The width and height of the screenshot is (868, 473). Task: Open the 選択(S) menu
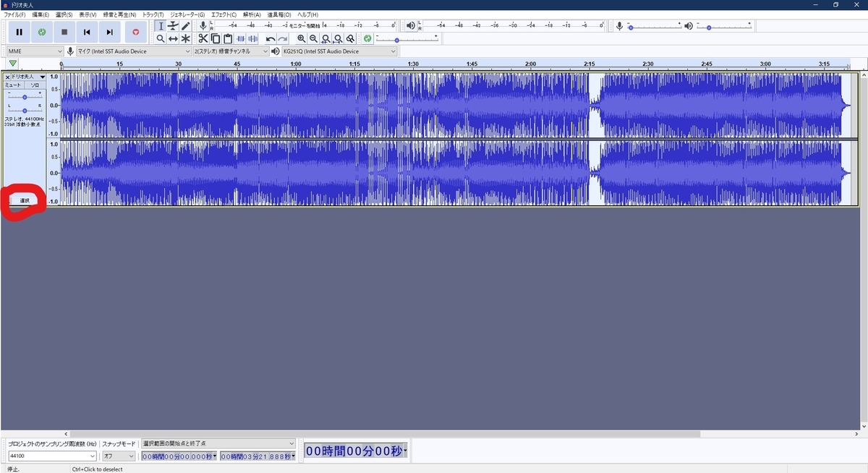tap(64, 14)
